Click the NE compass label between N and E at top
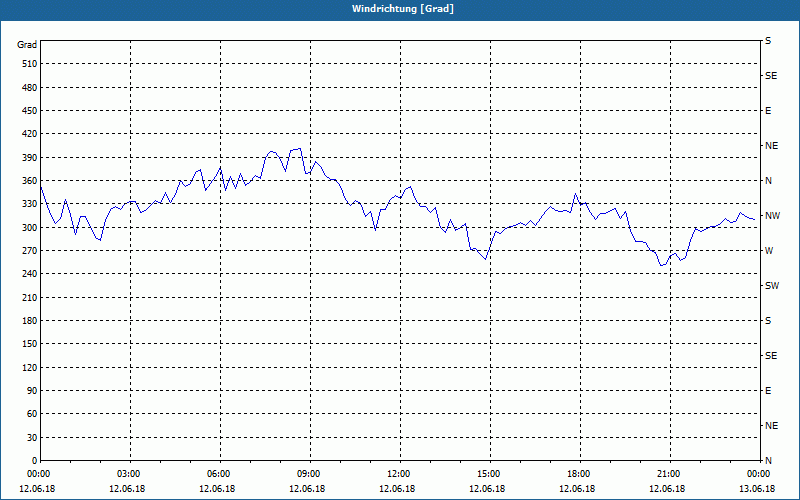This screenshot has height=500, width=800. (x=771, y=146)
